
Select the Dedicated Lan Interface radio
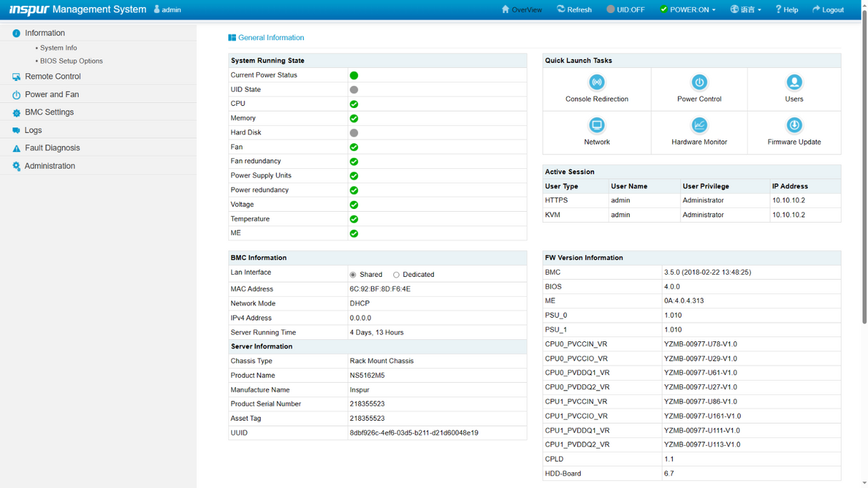tap(396, 275)
